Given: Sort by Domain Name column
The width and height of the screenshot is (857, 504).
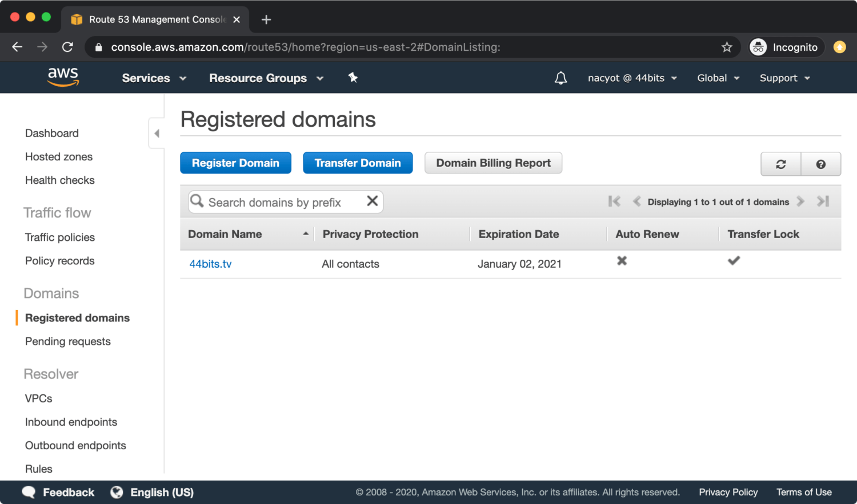Looking at the screenshot, I should (x=248, y=234).
